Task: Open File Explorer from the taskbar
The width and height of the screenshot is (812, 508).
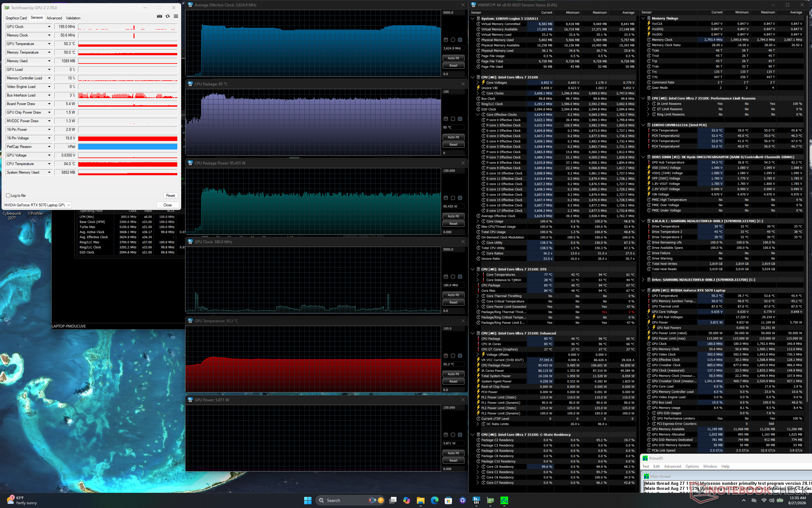Action: (420, 500)
